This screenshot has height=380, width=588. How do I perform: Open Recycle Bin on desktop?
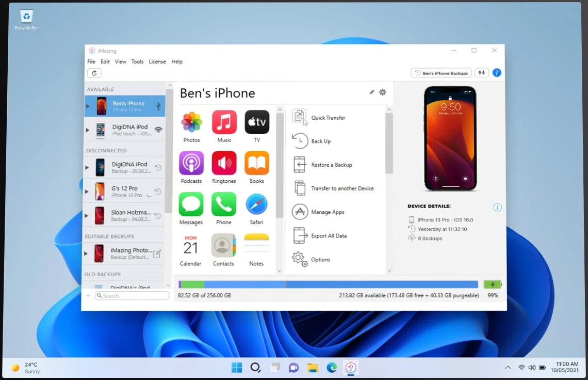click(26, 20)
